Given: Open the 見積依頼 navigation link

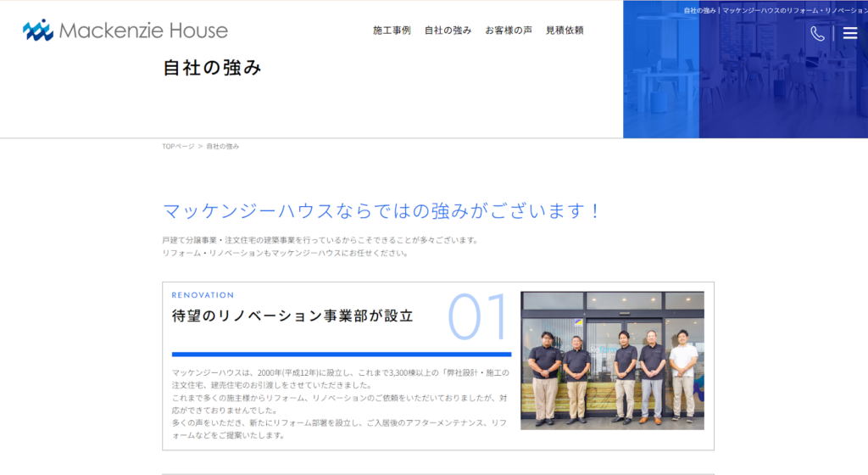Looking at the screenshot, I should [565, 31].
